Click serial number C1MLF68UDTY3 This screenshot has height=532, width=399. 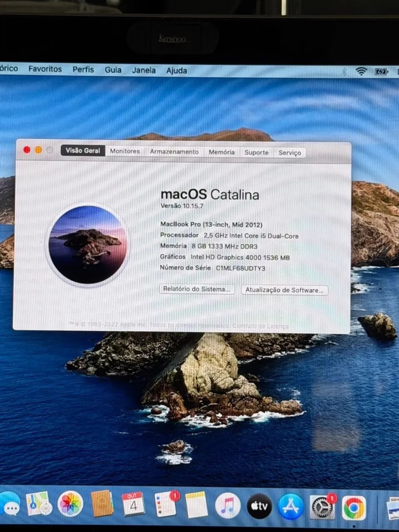click(241, 268)
